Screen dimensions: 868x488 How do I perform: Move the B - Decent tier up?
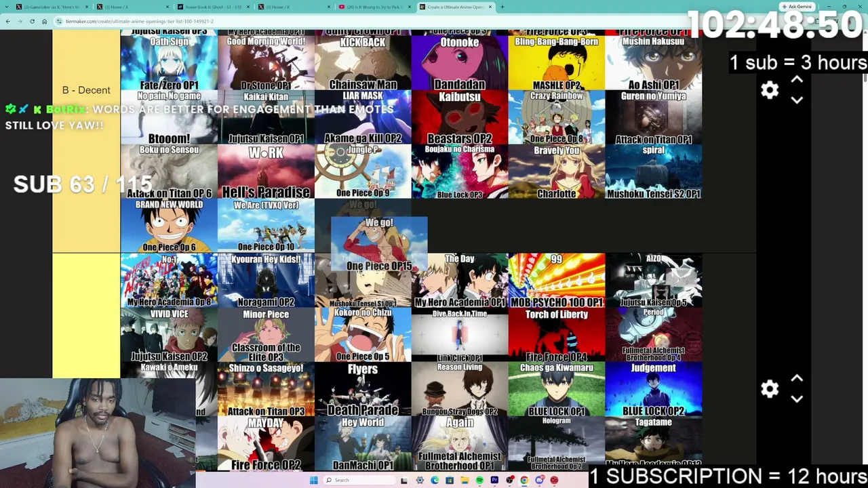[797, 80]
